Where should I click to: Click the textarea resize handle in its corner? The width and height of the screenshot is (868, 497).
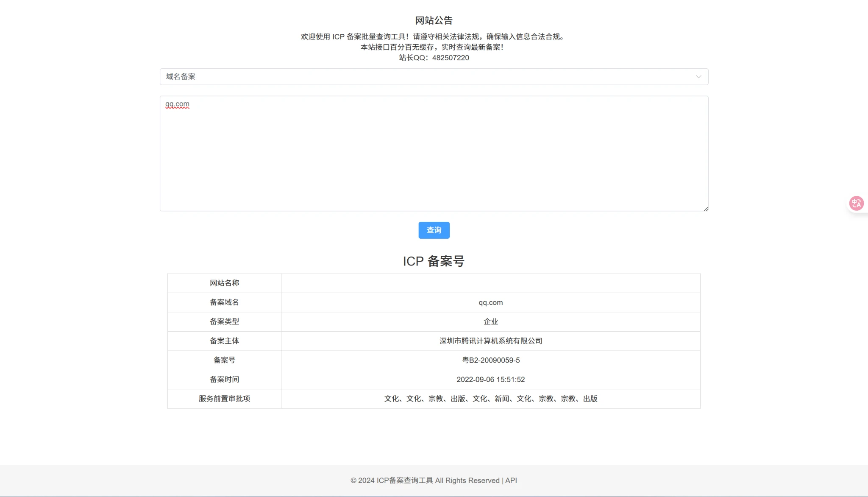pos(706,209)
